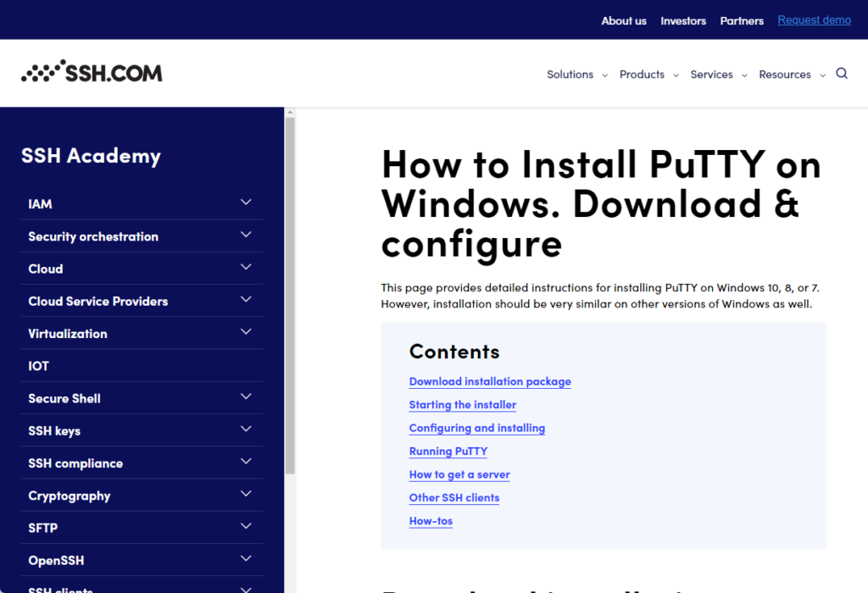Select Security orchestration in the sidebar
Image resolution: width=868 pixels, height=593 pixels.
pyautogui.click(x=93, y=236)
